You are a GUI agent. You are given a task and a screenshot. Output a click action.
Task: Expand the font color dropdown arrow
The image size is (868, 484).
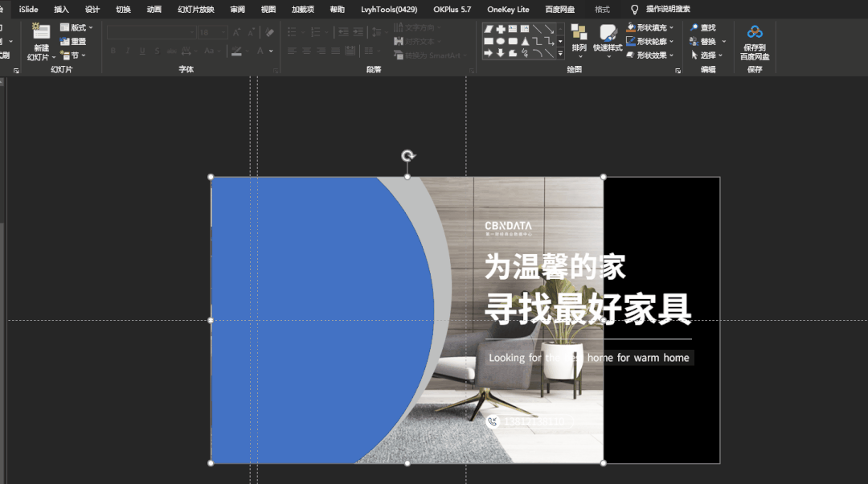272,51
